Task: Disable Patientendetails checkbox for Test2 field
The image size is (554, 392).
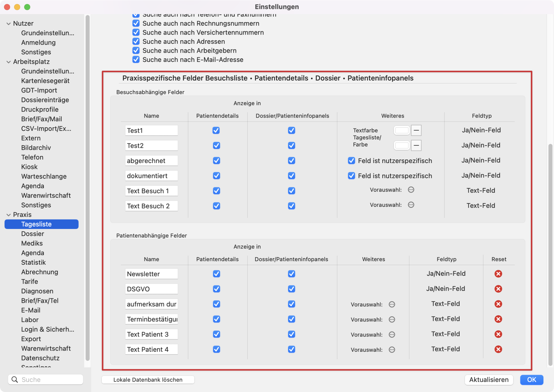Action: pos(217,145)
